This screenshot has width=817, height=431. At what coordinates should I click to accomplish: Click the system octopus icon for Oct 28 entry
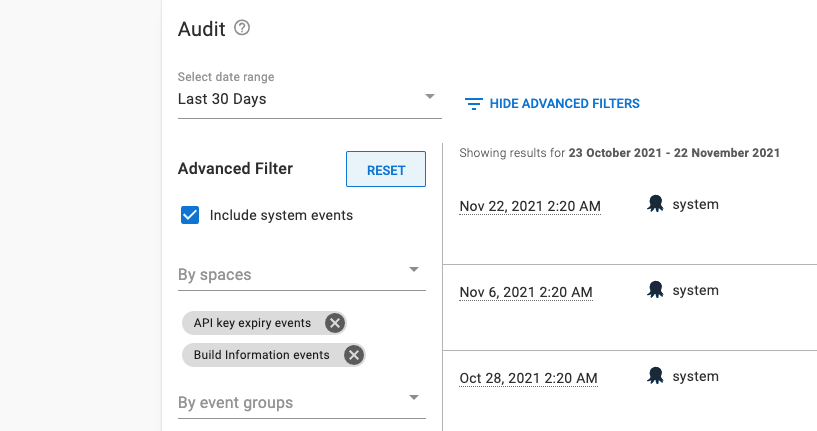(x=655, y=376)
